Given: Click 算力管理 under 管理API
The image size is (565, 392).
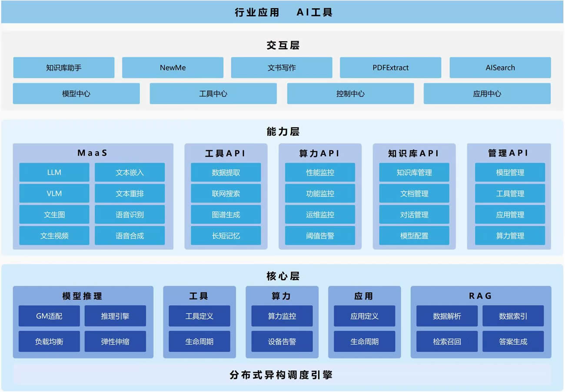Looking at the screenshot, I should tap(510, 236).
